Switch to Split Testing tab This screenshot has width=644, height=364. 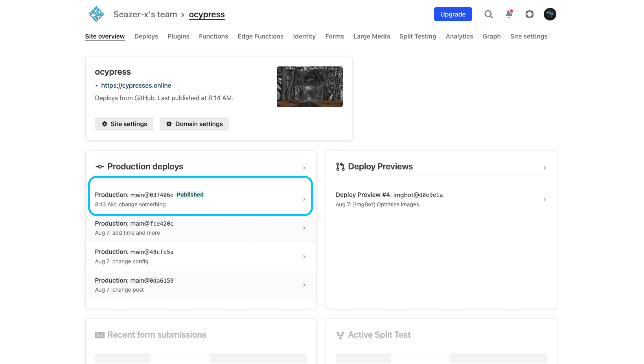pyautogui.click(x=418, y=36)
